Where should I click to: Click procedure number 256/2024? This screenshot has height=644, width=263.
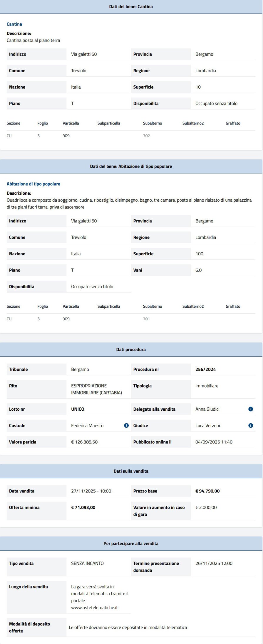pos(205,369)
